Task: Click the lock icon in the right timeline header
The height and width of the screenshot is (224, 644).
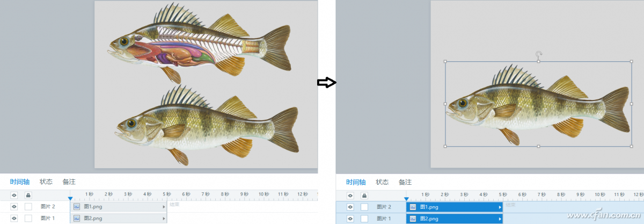Action: tap(364, 196)
